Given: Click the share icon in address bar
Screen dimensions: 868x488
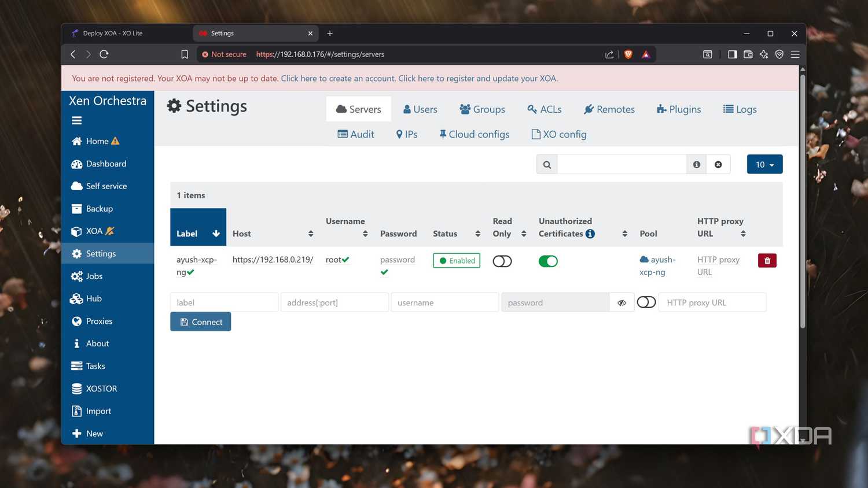Looking at the screenshot, I should pos(609,54).
